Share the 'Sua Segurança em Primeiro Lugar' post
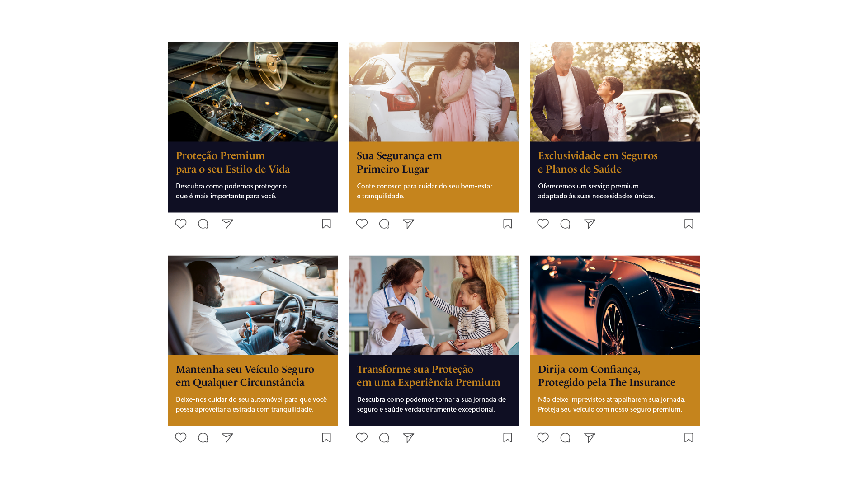Screen dimensions: 868x488 pos(408,224)
